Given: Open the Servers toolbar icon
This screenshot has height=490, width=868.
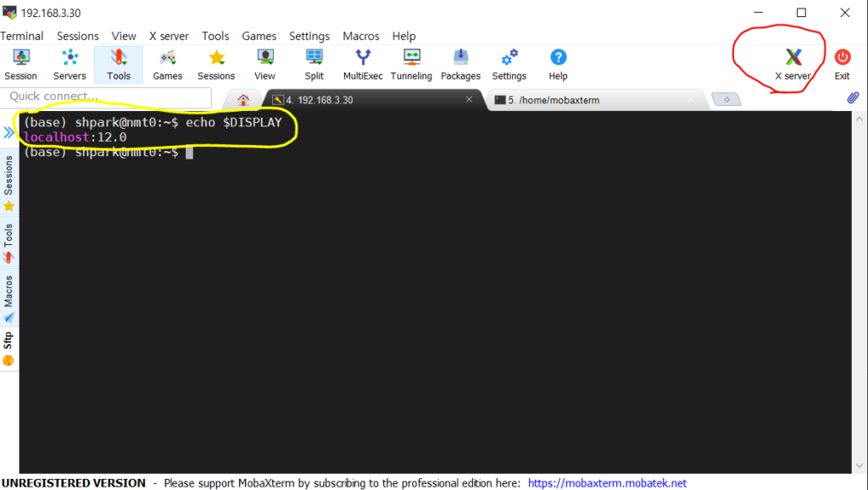Looking at the screenshot, I should tap(70, 64).
